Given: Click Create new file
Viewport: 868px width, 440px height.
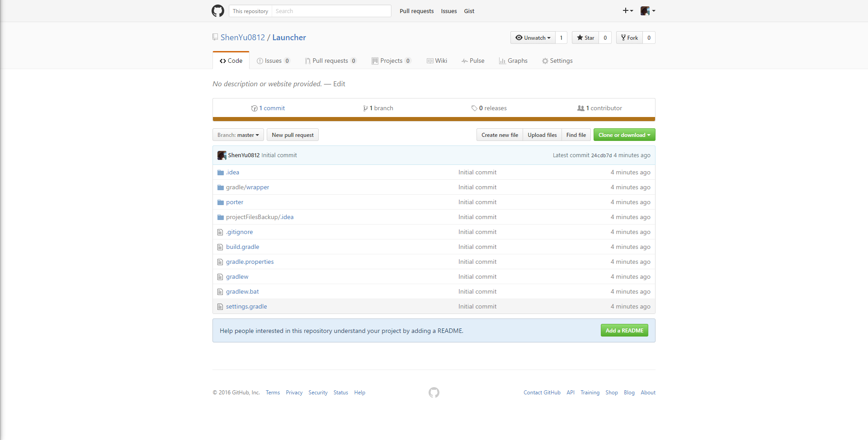Looking at the screenshot, I should (x=500, y=135).
